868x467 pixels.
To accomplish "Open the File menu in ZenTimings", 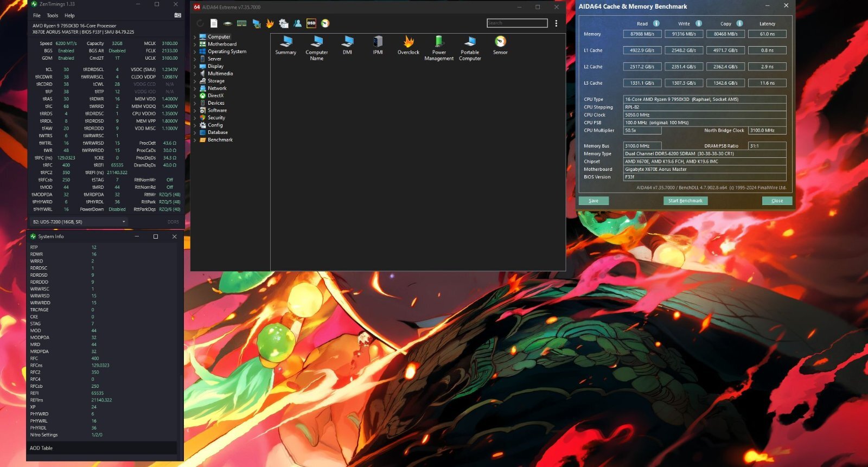I will click(37, 15).
